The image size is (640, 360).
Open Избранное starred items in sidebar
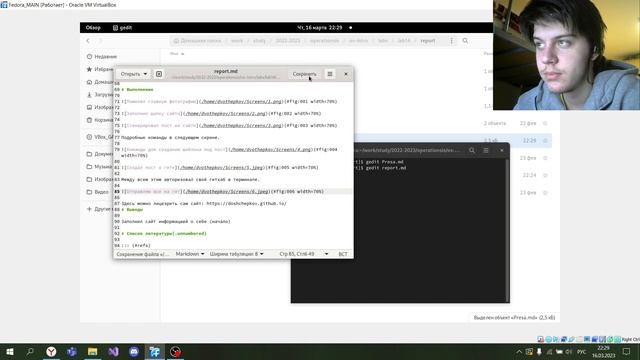pyautogui.click(x=100, y=69)
